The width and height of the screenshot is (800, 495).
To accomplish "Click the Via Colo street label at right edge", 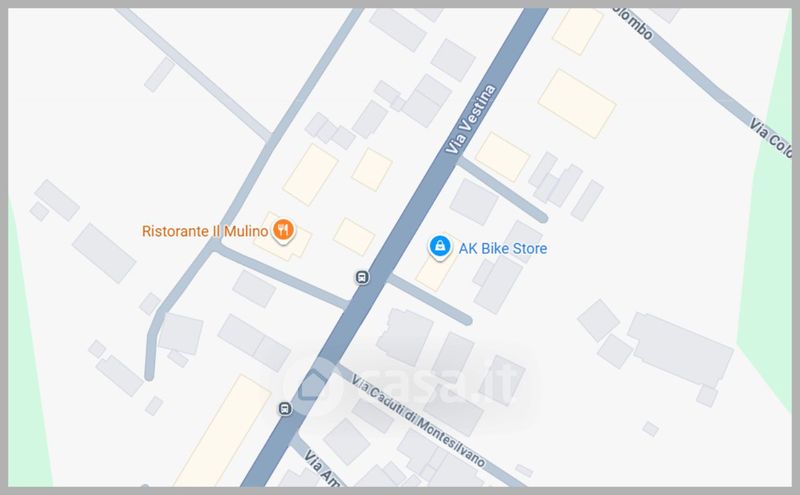I will (x=770, y=138).
